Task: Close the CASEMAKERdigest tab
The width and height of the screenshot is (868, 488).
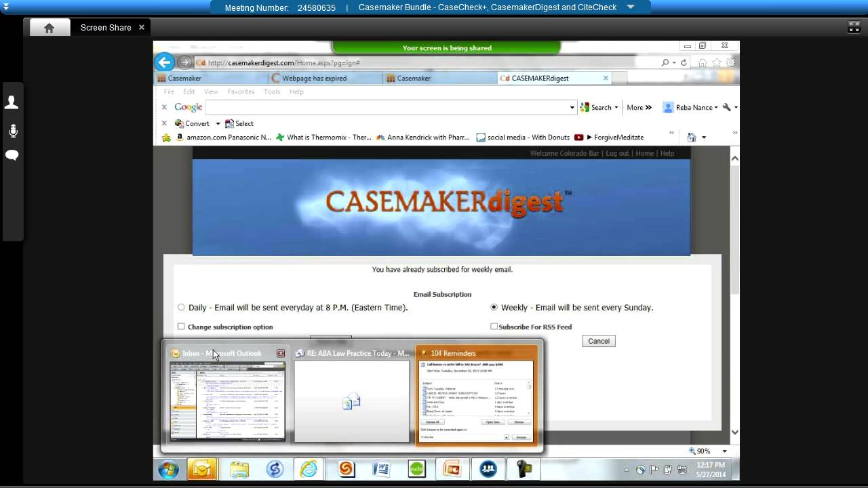Action: click(606, 78)
